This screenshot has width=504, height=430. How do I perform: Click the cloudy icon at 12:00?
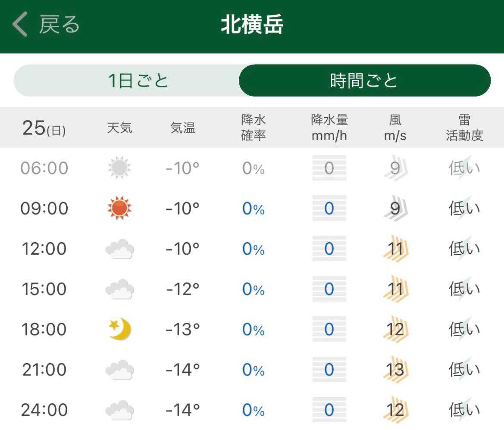(x=119, y=249)
